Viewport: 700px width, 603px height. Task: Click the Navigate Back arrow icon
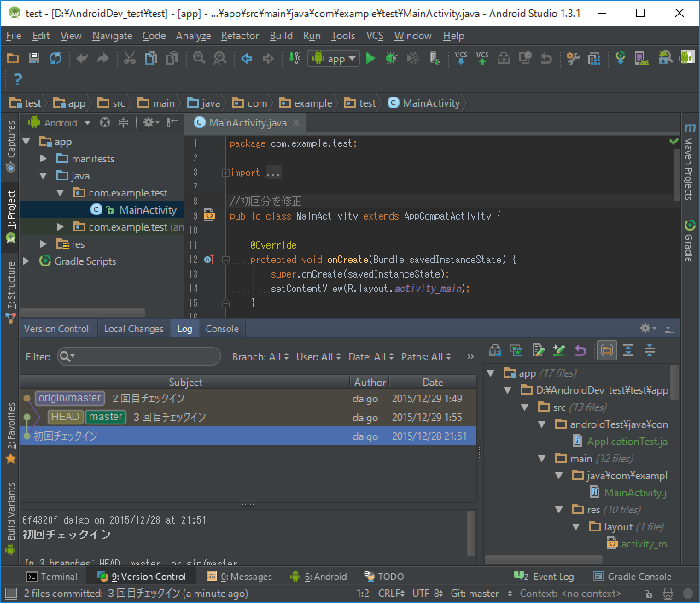click(x=247, y=58)
